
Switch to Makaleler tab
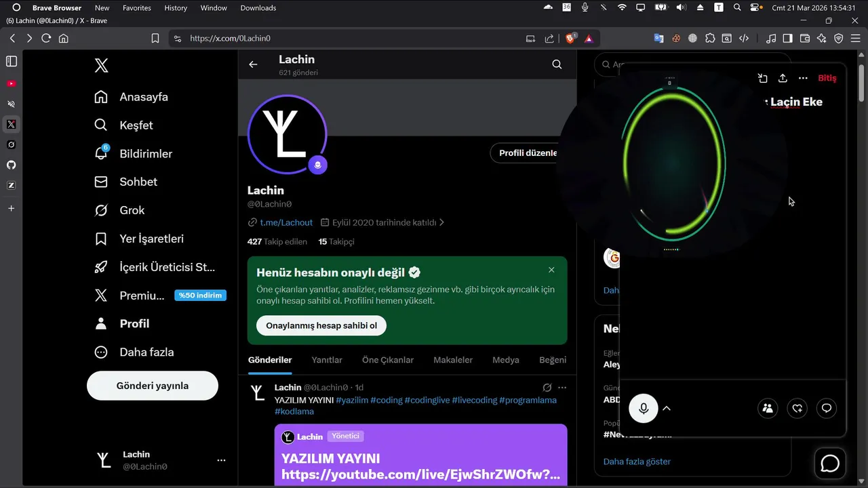[453, 360]
